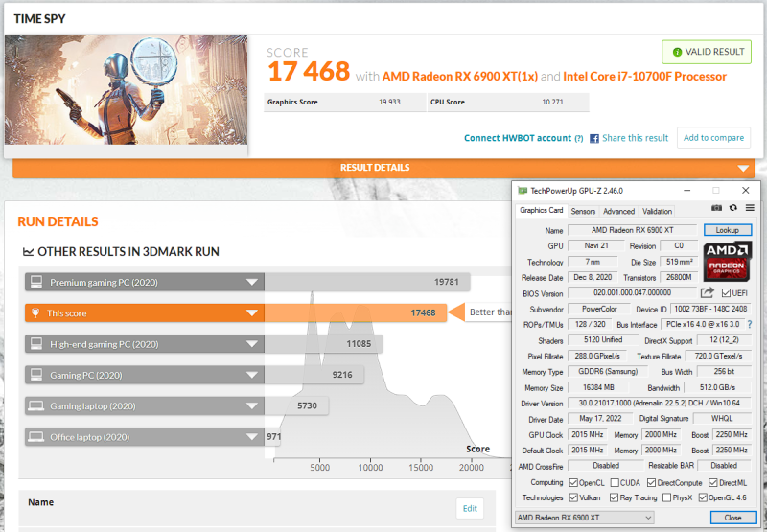Click the Time Spy benchmark thumbnail image

(127, 90)
